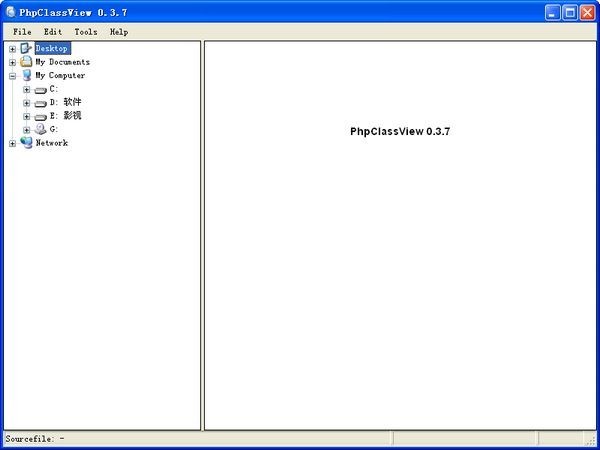The height and width of the screenshot is (450, 600).
Task: Open the Tools menu
Action: click(86, 32)
